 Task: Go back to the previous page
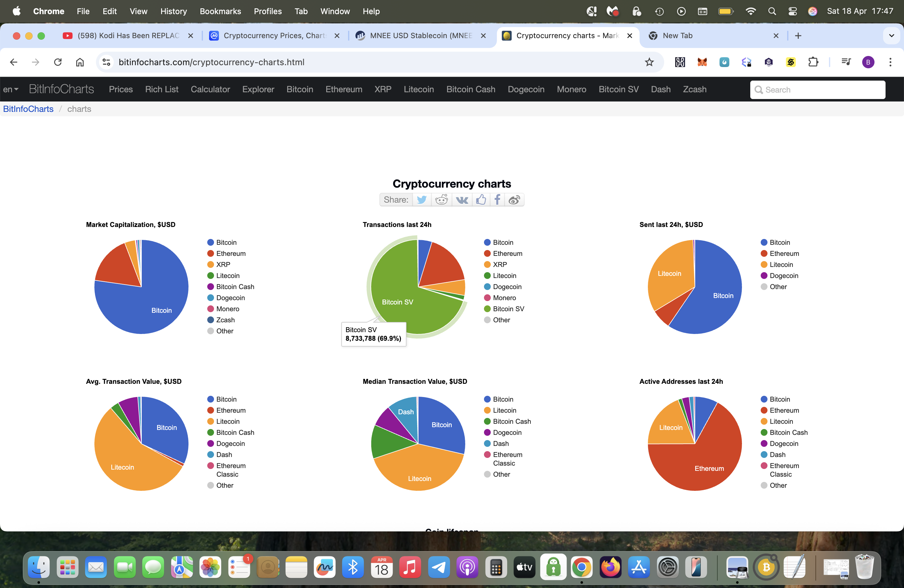click(x=14, y=62)
